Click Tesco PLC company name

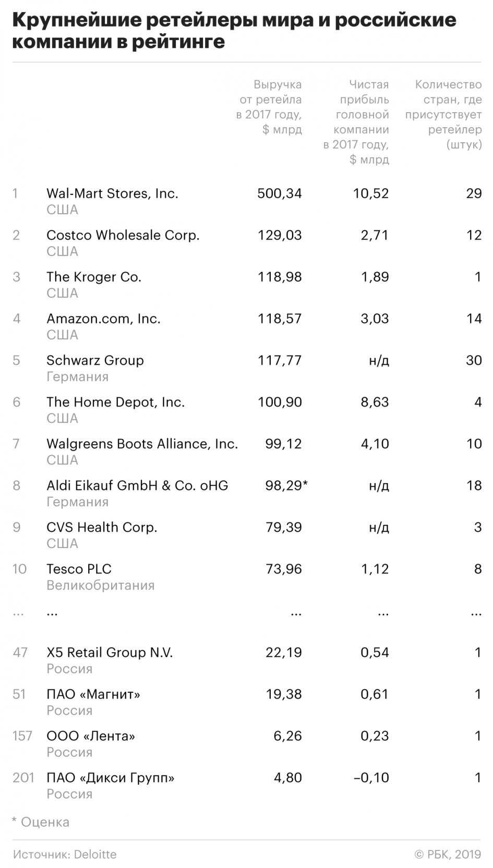coord(79,569)
